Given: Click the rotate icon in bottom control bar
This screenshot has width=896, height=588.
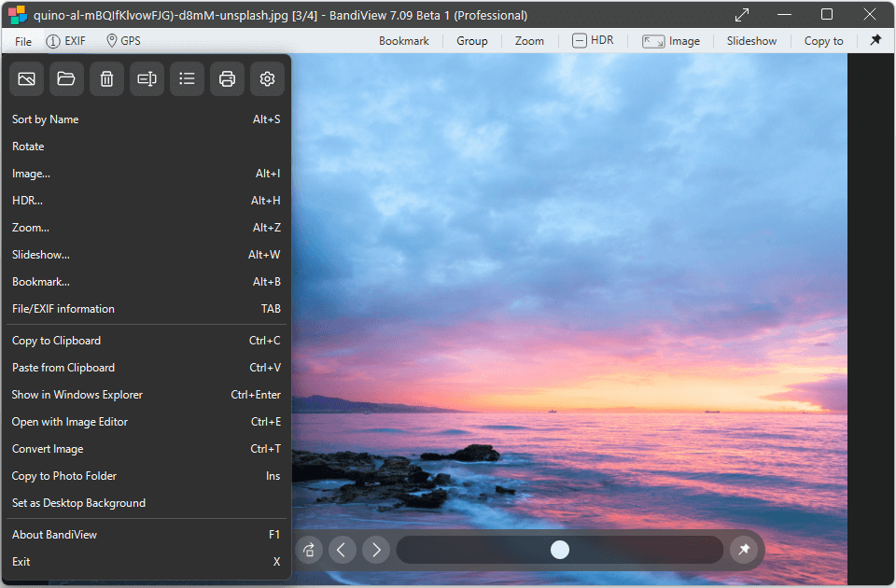Looking at the screenshot, I should (309, 550).
